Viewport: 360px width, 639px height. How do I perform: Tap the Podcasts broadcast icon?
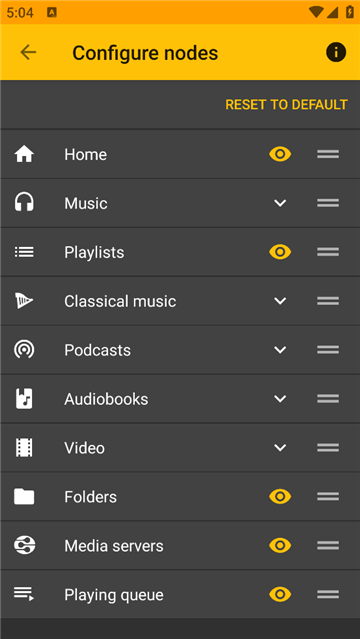click(x=24, y=350)
